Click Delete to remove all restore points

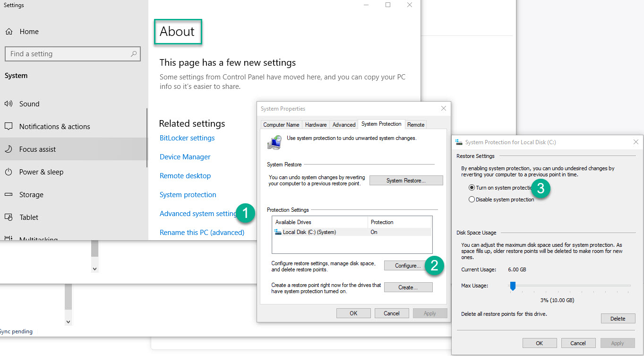point(618,318)
